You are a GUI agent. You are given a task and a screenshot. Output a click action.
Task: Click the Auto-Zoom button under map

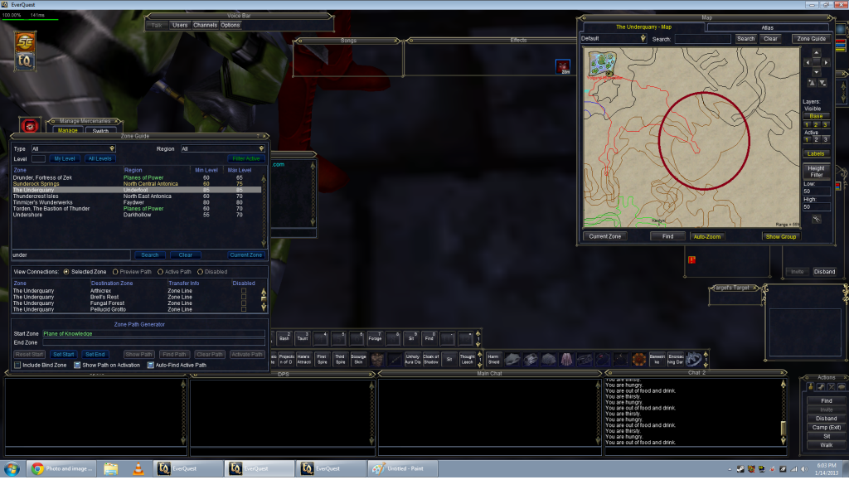tap(707, 236)
